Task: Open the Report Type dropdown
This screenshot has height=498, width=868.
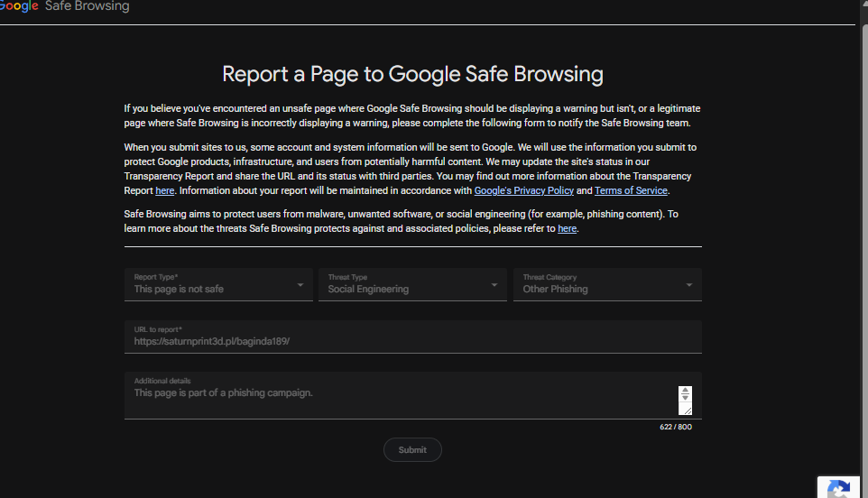Action: click(x=218, y=284)
